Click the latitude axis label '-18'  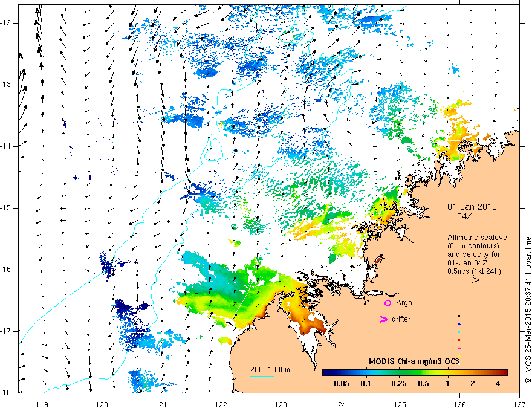pos(6,393)
